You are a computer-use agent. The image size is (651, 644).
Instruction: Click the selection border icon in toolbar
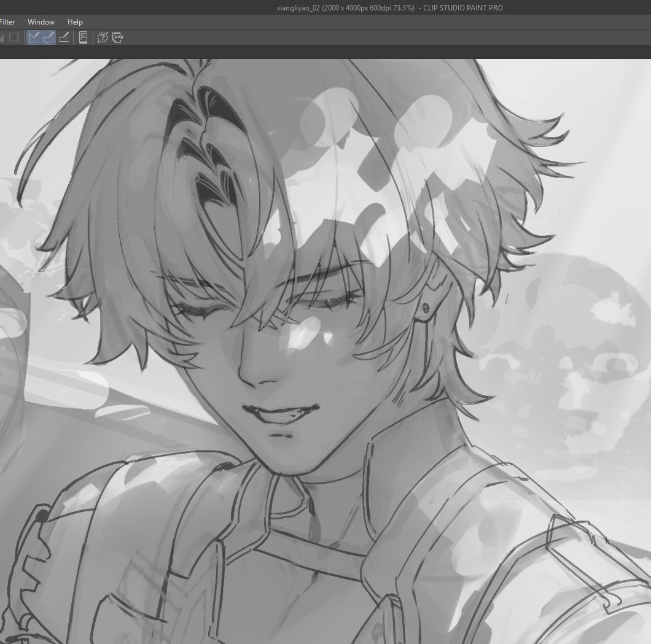(14, 38)
